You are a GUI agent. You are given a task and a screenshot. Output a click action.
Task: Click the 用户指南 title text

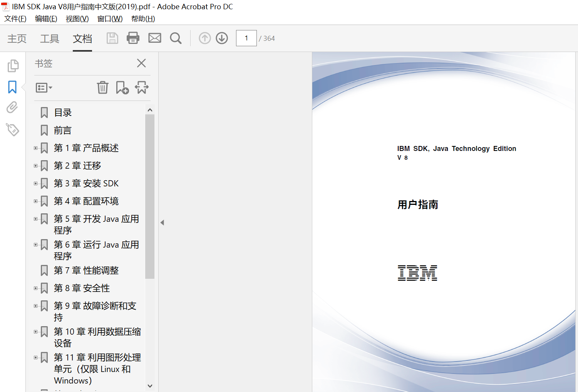[418, 204]
